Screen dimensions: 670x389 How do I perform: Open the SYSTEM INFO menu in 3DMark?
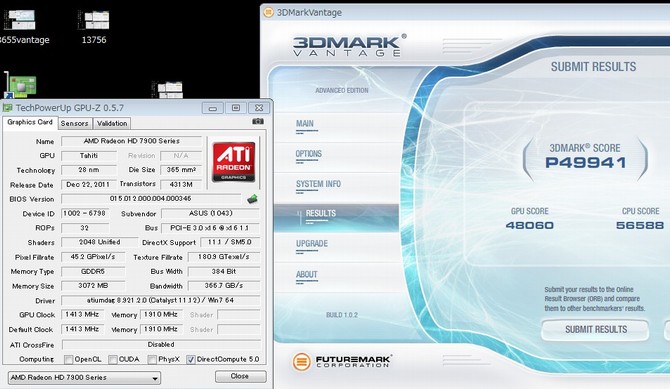[318, 184]
